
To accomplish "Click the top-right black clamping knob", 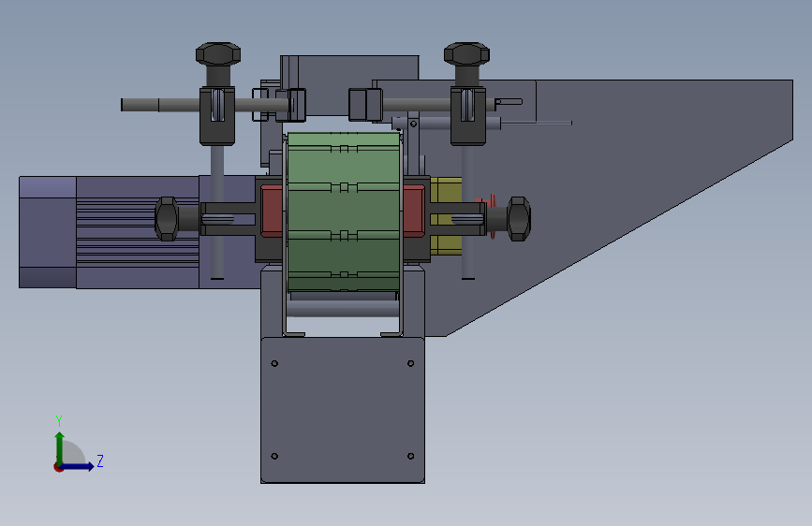I will pyautogui.click(x=466, y=54).
